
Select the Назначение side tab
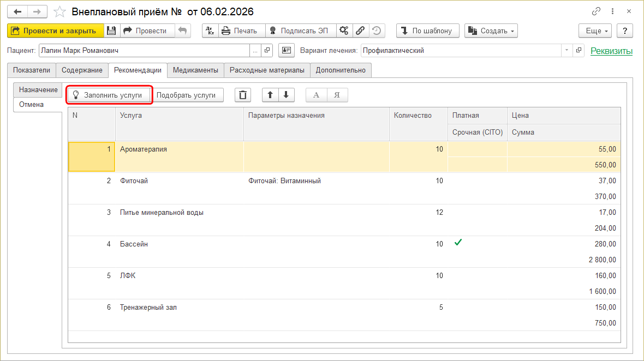tap(38, 90)
